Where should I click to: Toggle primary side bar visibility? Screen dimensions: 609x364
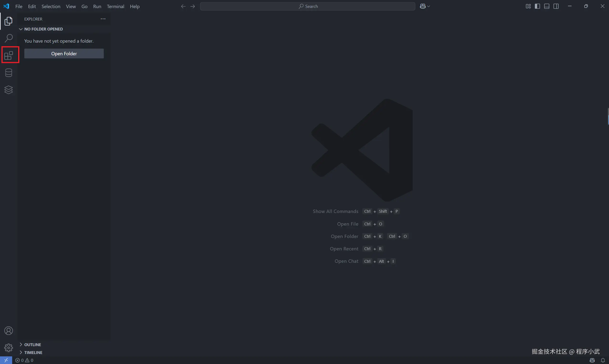pos(537,6)
